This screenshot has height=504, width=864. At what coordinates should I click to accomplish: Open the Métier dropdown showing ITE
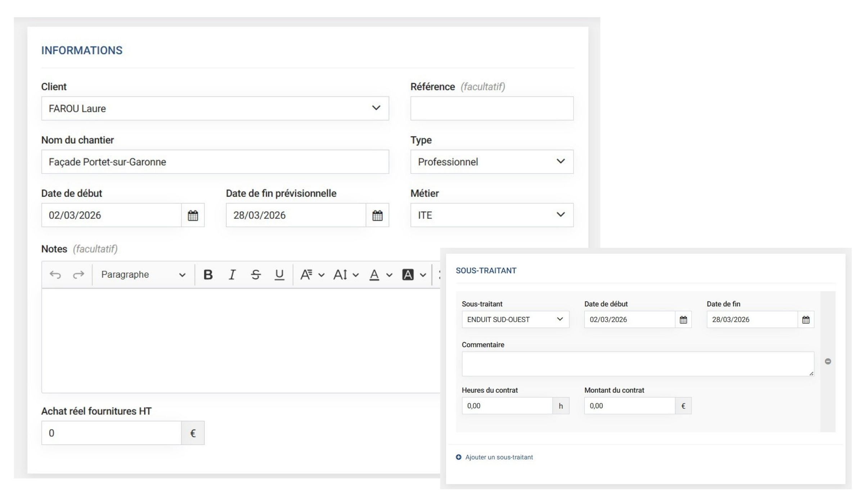point(492,215)
